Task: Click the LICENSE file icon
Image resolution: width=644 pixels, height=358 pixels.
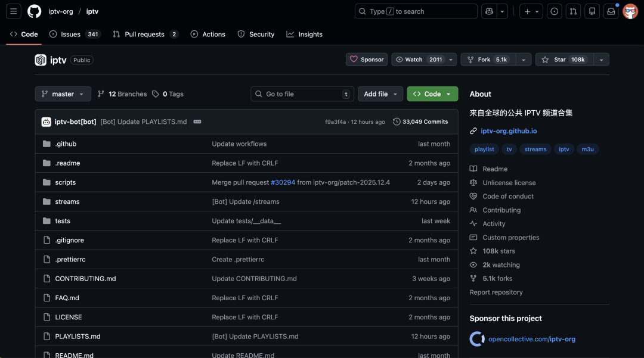Action: (x=47, y=317)
